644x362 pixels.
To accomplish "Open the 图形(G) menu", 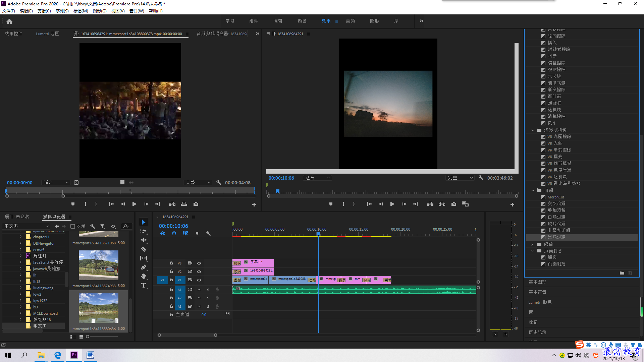I will 100,11.
